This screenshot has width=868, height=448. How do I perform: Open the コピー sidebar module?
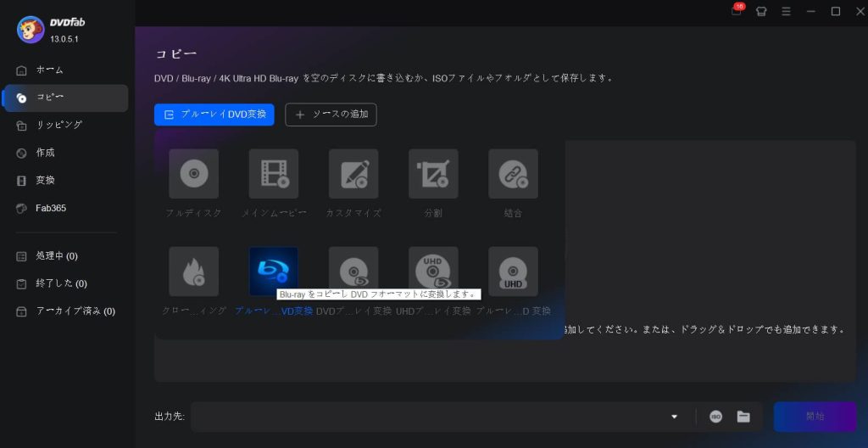click(x=65, y=98)
